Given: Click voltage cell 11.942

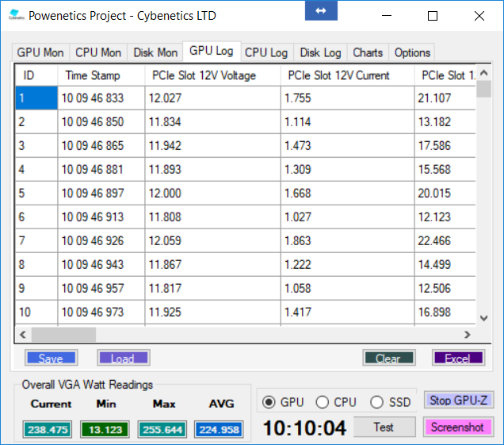Looking at the screenshot, I should 212,145.
